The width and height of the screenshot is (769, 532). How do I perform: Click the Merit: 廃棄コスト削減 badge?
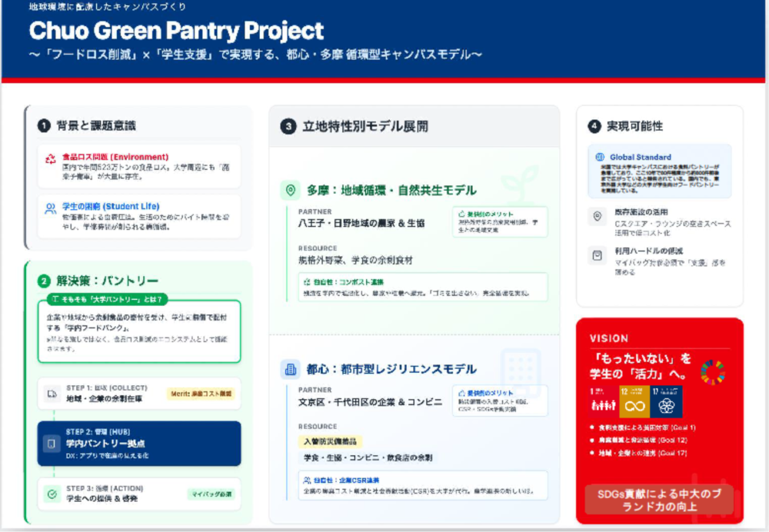coord(201,394)
